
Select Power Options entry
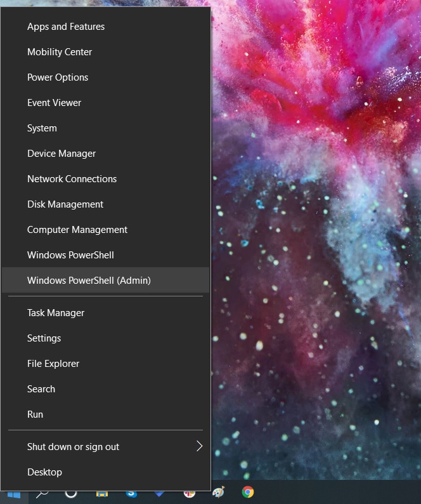pos(105,77)
